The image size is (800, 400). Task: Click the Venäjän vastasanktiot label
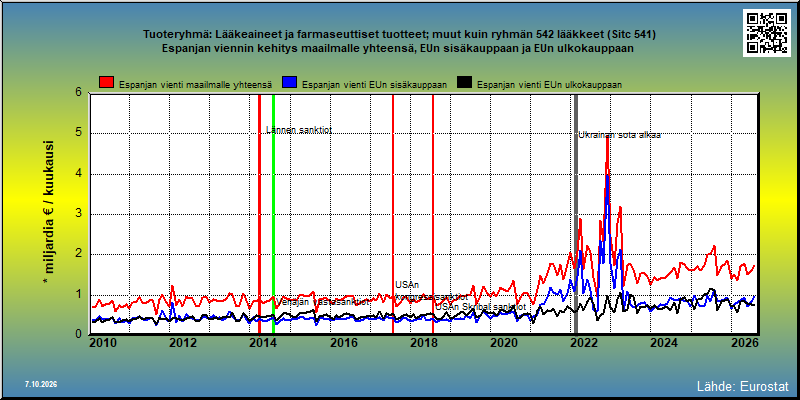pyautogui.click(x=322, y=302)
